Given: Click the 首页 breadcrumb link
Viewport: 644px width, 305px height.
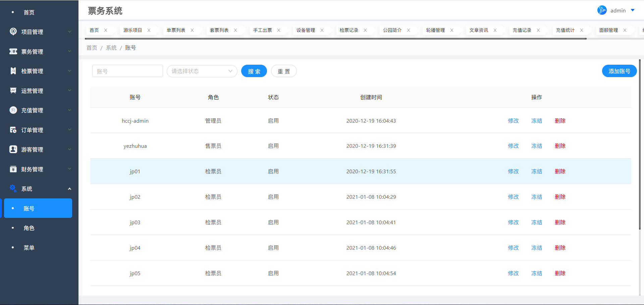Looking at the screenshot, I should (x=92, y=48).
